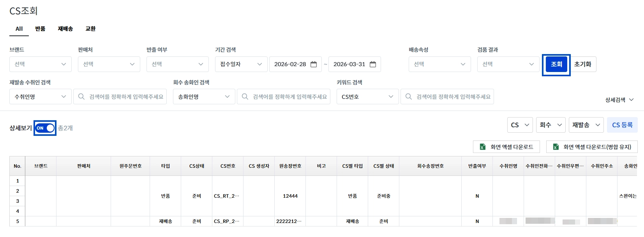Open the end date calendar picker icon
Screen dimensions: 644x237
[x=373, y=64]
